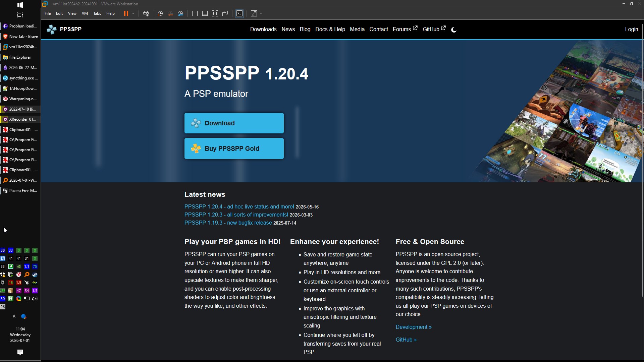Open the snapshot manager wrench-clock icon

(x=180, y=13)
